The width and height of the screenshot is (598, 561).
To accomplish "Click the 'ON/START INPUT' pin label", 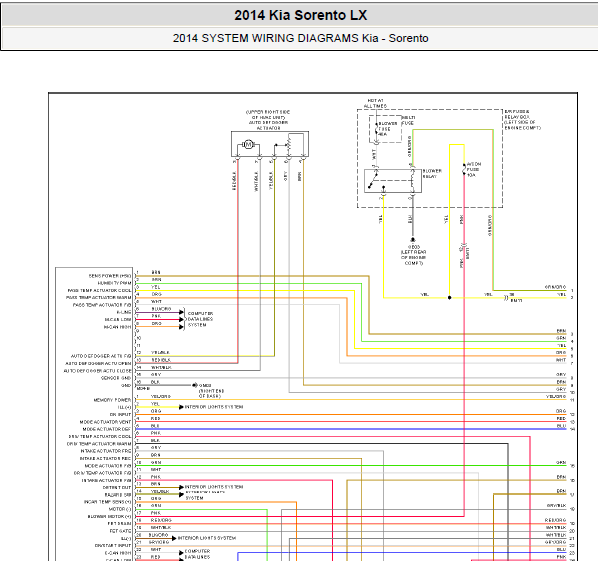I will click(x=113, y=546).
